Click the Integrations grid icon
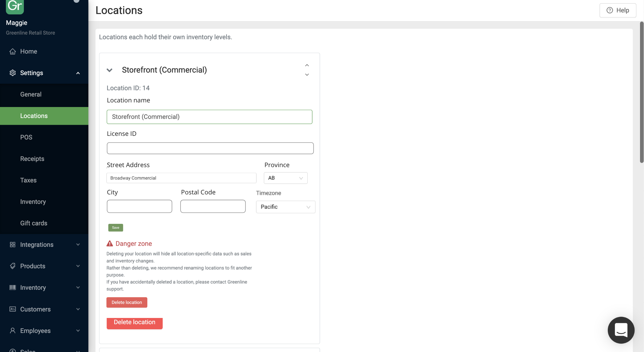 tap(13, 245)
